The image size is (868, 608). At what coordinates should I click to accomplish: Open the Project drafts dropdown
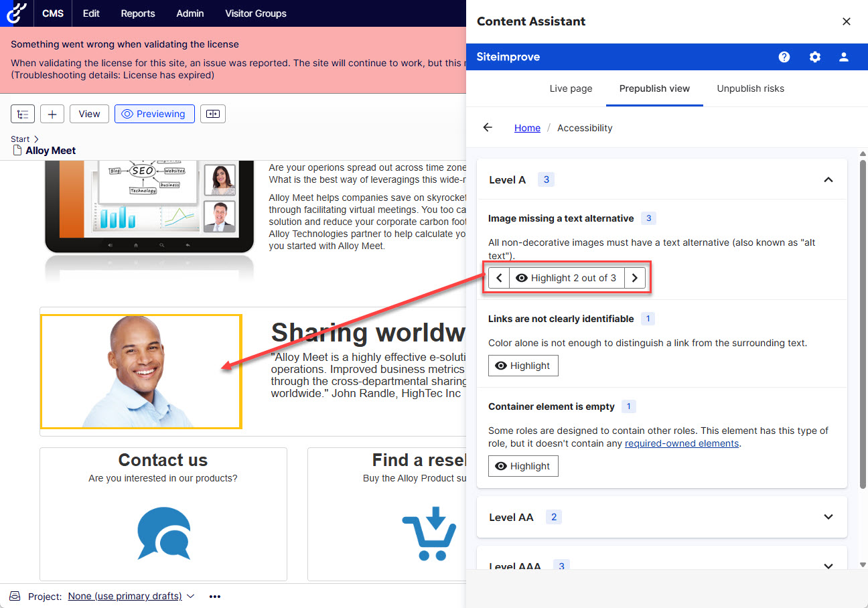click(131, 595)
